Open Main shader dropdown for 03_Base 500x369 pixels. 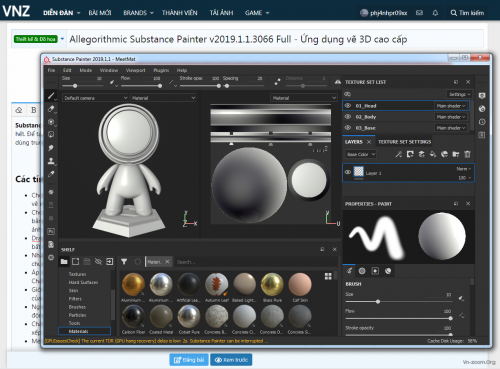[451, 128]
